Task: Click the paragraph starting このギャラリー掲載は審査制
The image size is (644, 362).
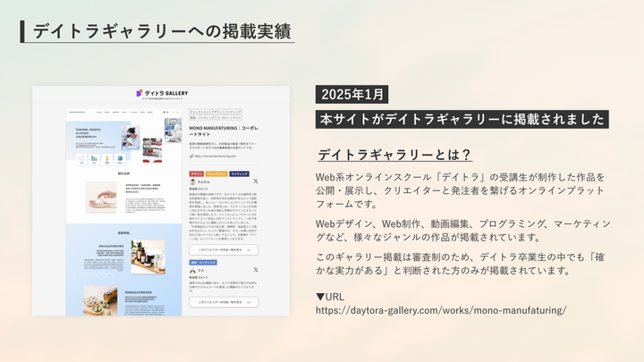Action: click(460, 264)
